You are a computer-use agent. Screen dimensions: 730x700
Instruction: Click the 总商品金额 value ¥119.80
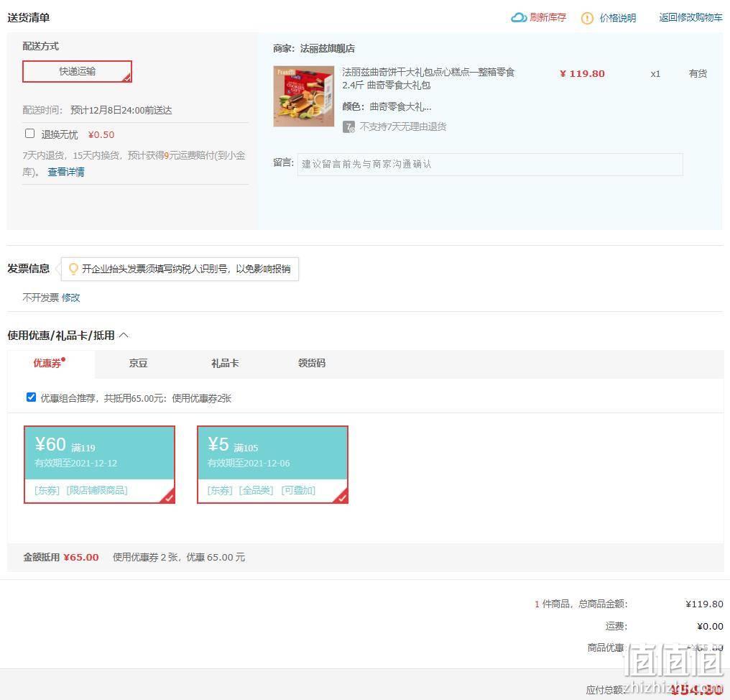(x=704, y=604)
